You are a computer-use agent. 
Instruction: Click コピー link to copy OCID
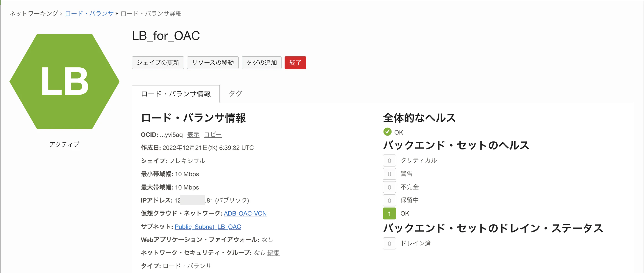tap(213, 135)
